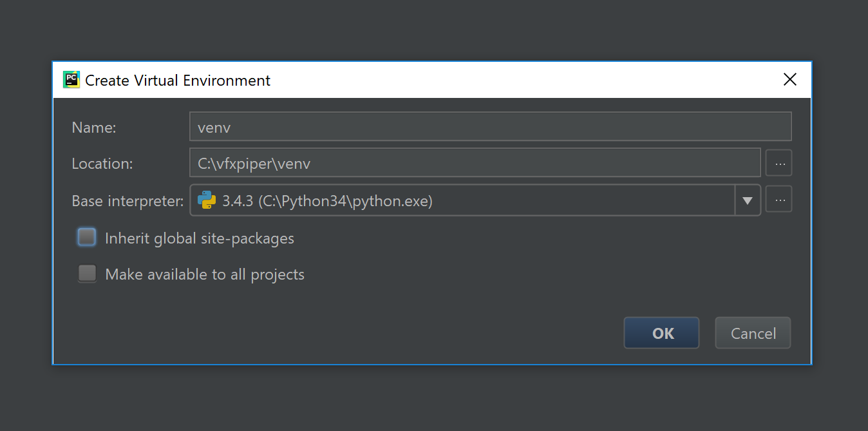Open browse button next to Base interpreter
868x431 pixels.
click(779, 200)
